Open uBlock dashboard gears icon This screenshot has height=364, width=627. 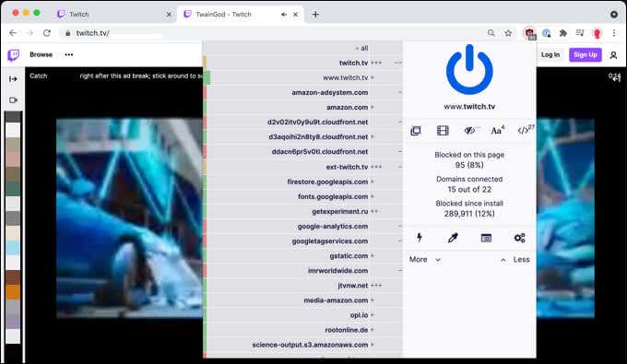pos(519,238)
